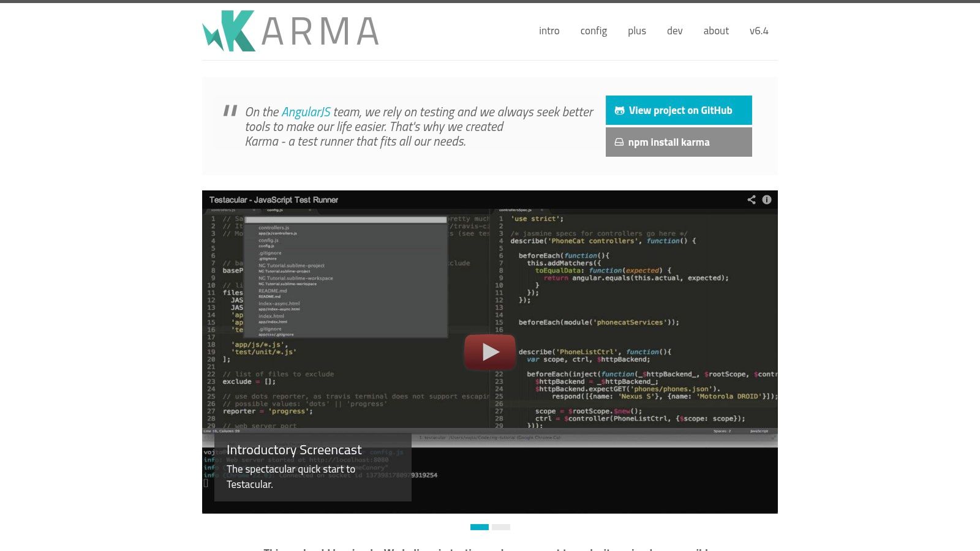Open the v6.4 version menu

coord(759,31)
